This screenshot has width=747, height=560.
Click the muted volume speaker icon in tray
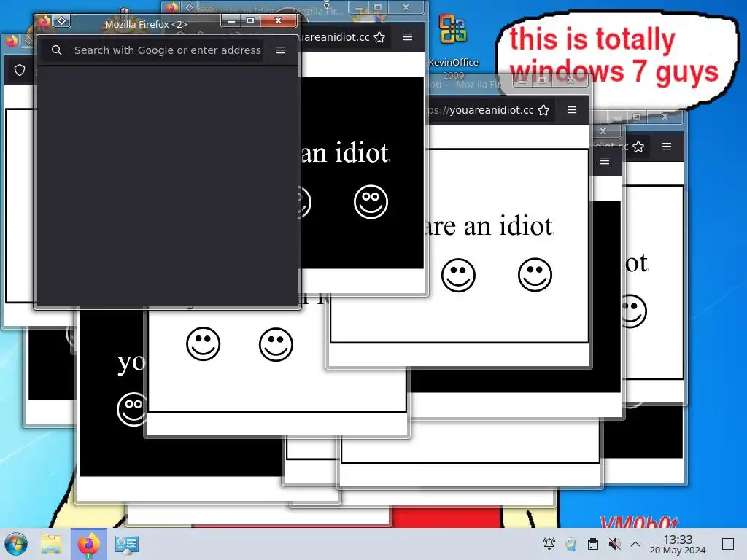point(614,544)
